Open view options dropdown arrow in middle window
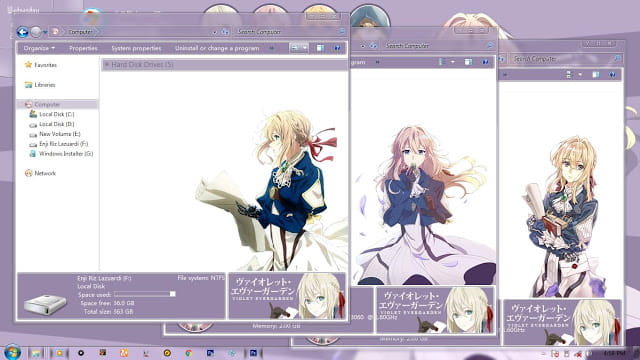Image resolution: width=640 pixels, height=360 pixels. pyautogui.click(x=453, y=62)
